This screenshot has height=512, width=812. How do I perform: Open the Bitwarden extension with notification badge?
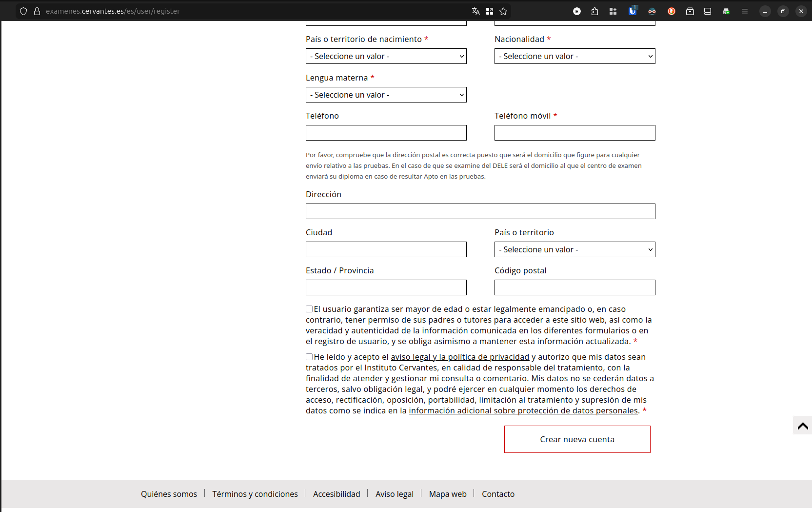click(633, 11)
